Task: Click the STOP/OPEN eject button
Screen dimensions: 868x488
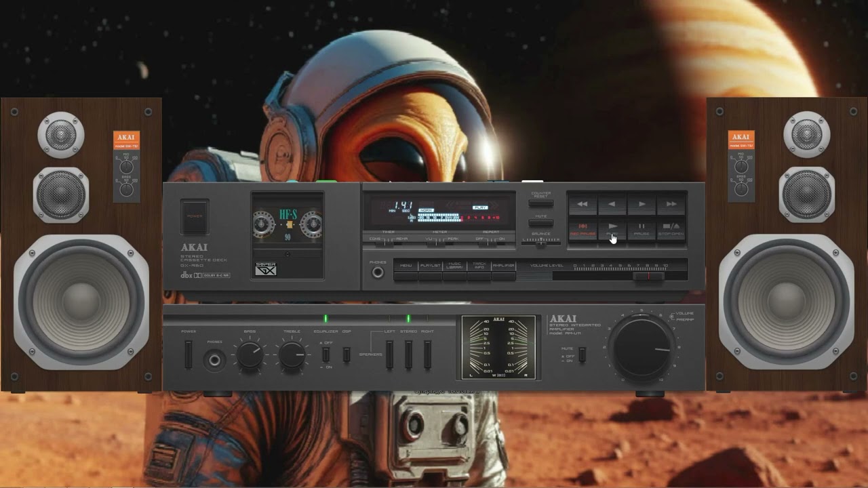Action: 671,228
